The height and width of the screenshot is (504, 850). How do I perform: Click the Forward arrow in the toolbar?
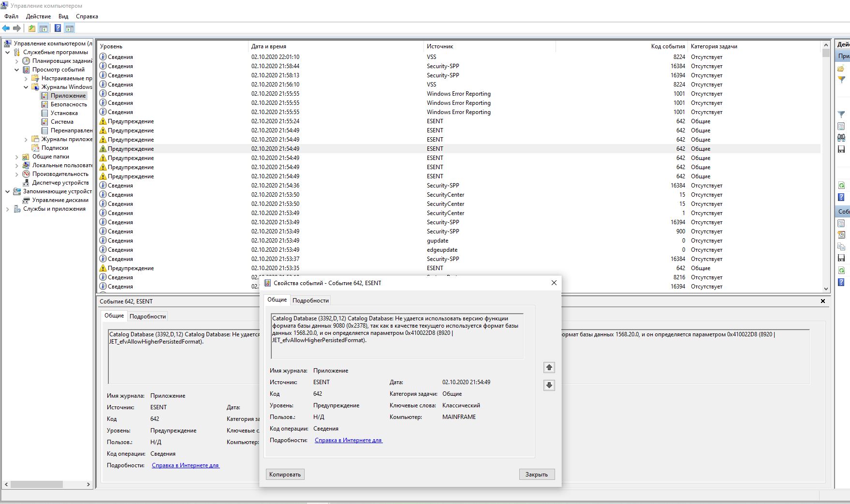(x=17, y=29)
